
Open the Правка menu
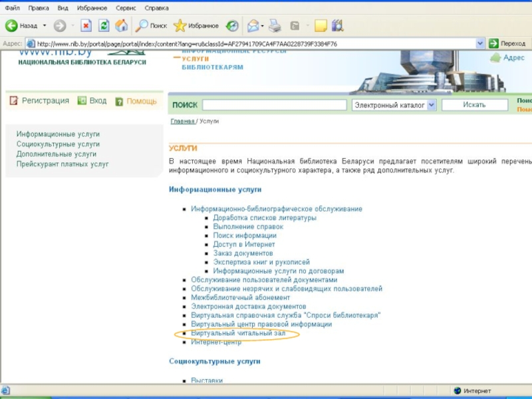point(39,8)
